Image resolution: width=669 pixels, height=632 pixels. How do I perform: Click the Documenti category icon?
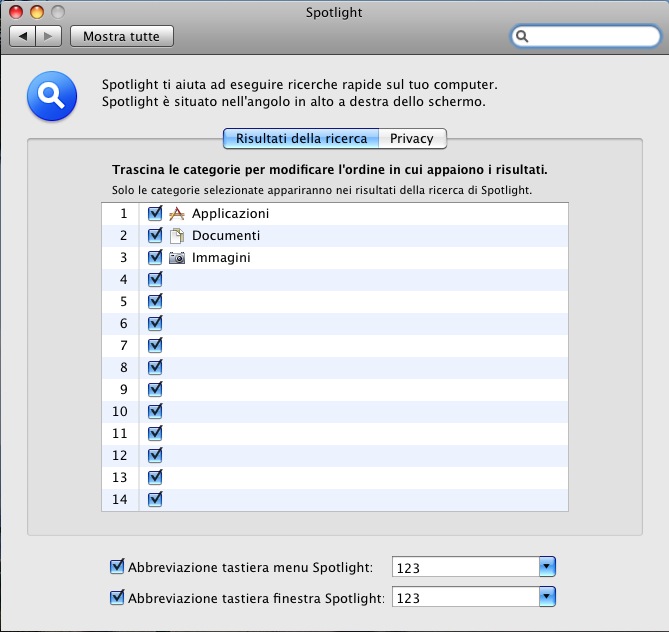click(x=177, y=236)
